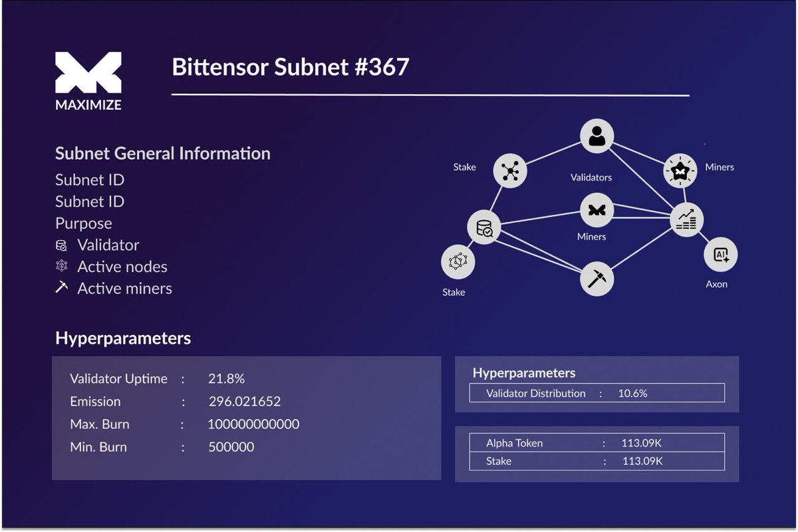Click the network hub node icon below the person node
This screenshot has height=532, width=798.
(510, 171)
